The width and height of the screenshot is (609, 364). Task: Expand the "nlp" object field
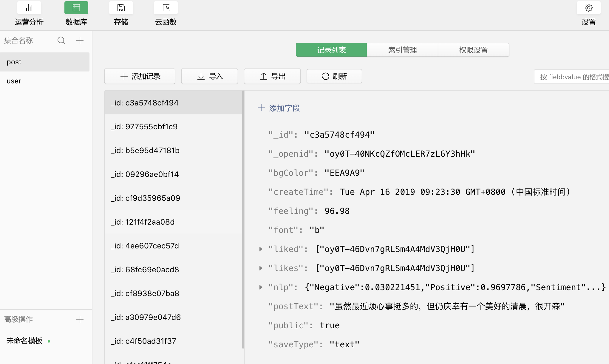tap(261, 287)
